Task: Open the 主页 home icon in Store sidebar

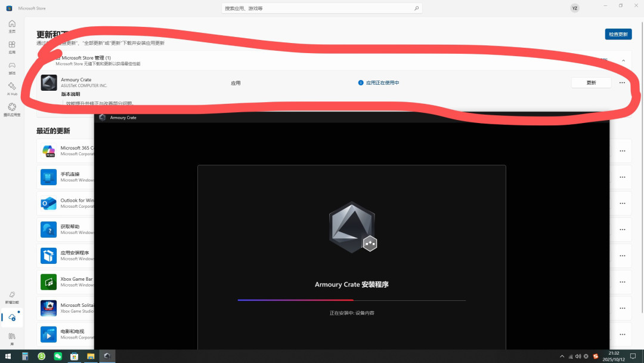Action: (12, 26)
